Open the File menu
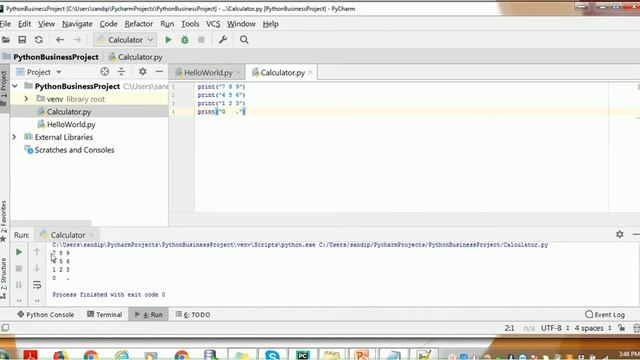This screenshot has height=360, width=640. pos(5,24)
